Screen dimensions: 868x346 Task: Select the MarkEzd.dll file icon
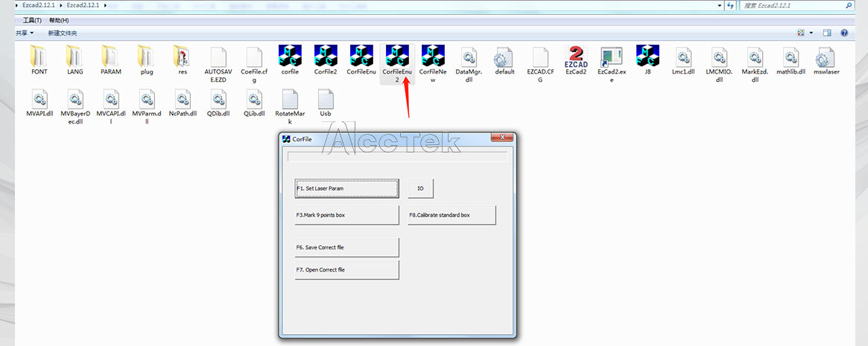click(x=755, y=57)
